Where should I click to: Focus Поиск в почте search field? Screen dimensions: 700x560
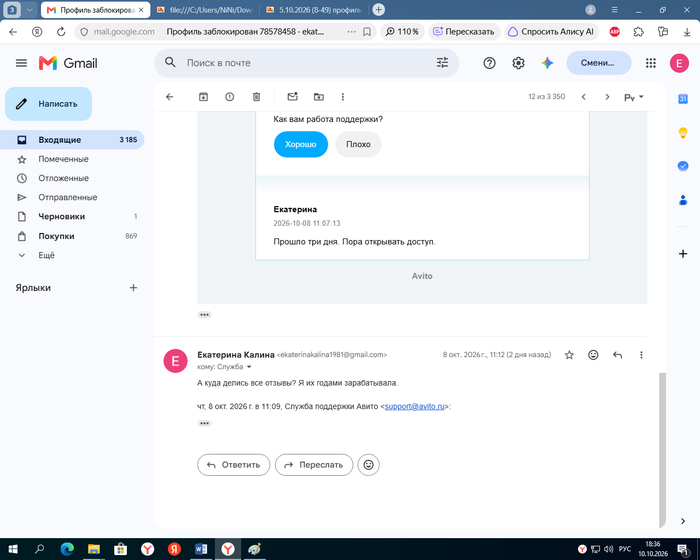point(306,63)
